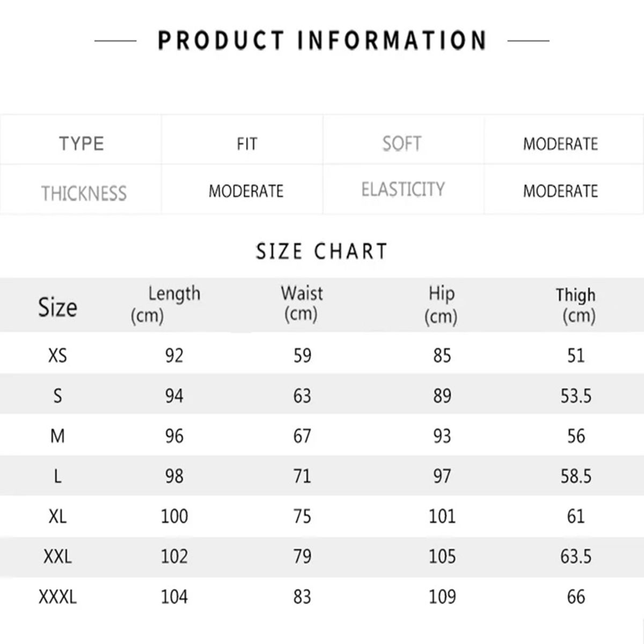The image size is (644, 644).
Task: Click the Size column header
Action: tap(57, 308)
